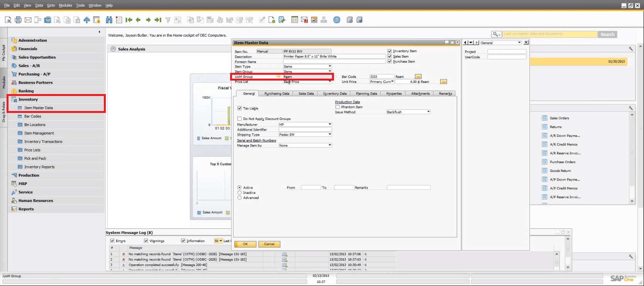Click the search lookup text box
644x286 pixels.
pos(550,34)
